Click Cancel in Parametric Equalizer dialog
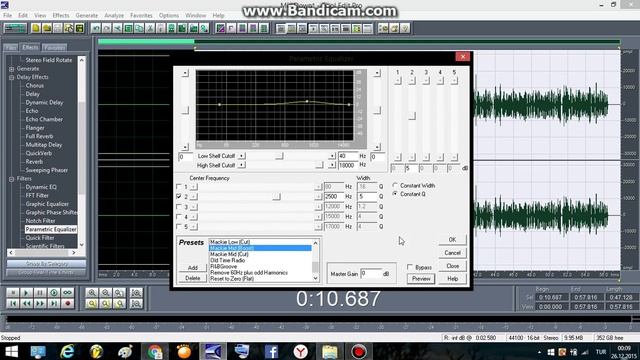The width and height of the screenshot is (640, 360). point(452,253)
